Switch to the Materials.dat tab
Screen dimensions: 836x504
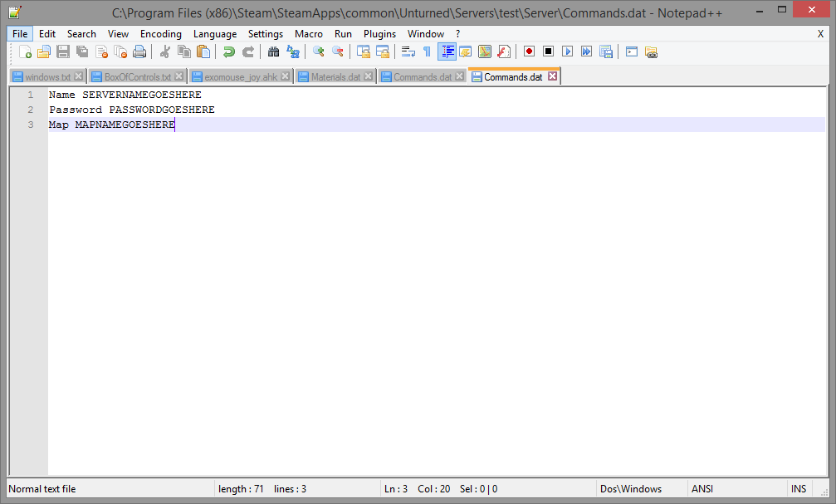[x=335, y=77]
